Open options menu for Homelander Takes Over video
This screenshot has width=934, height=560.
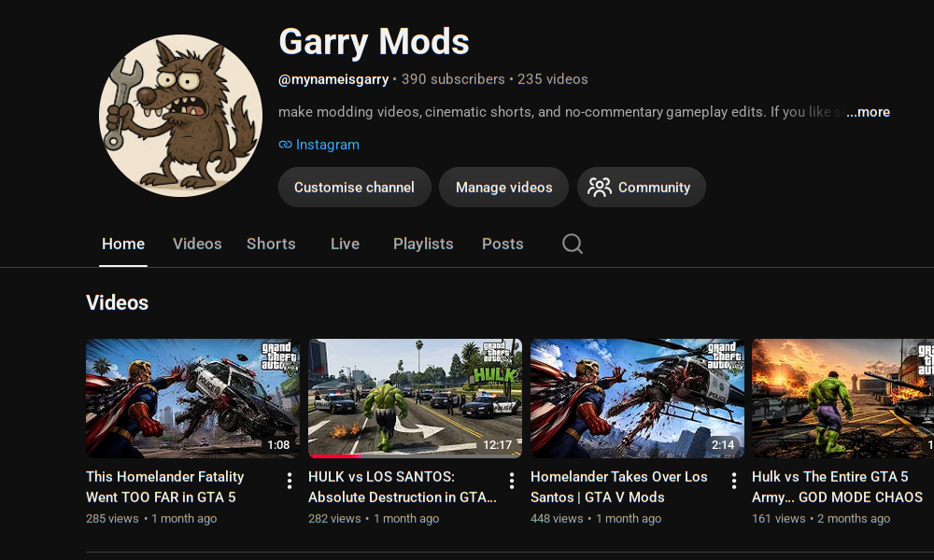tap(734, 481)
